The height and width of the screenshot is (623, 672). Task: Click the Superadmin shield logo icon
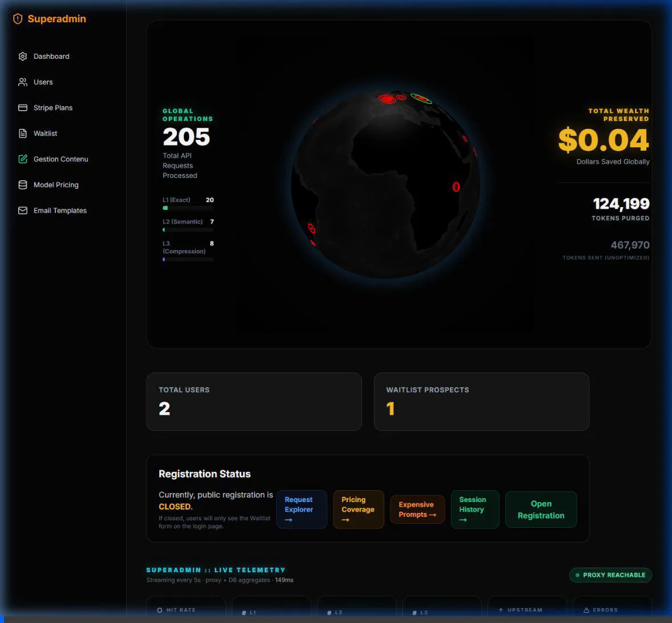[x=18, y=19]
